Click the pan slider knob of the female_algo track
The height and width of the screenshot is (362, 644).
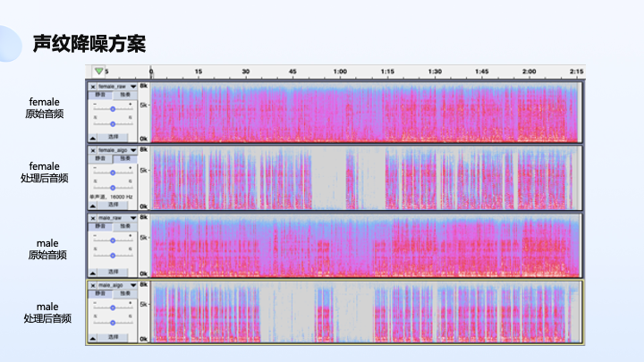113,188
